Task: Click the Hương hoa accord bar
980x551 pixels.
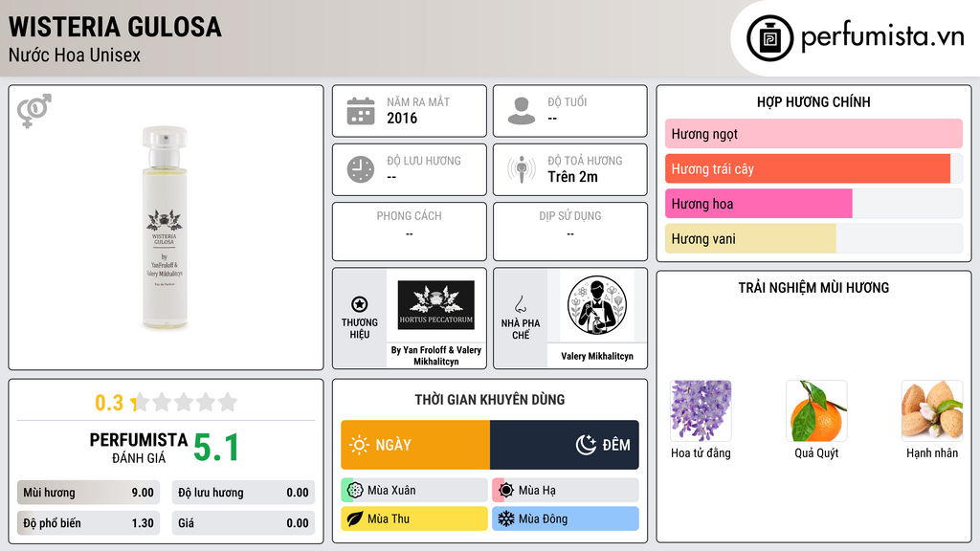Action: click(813, 204)
